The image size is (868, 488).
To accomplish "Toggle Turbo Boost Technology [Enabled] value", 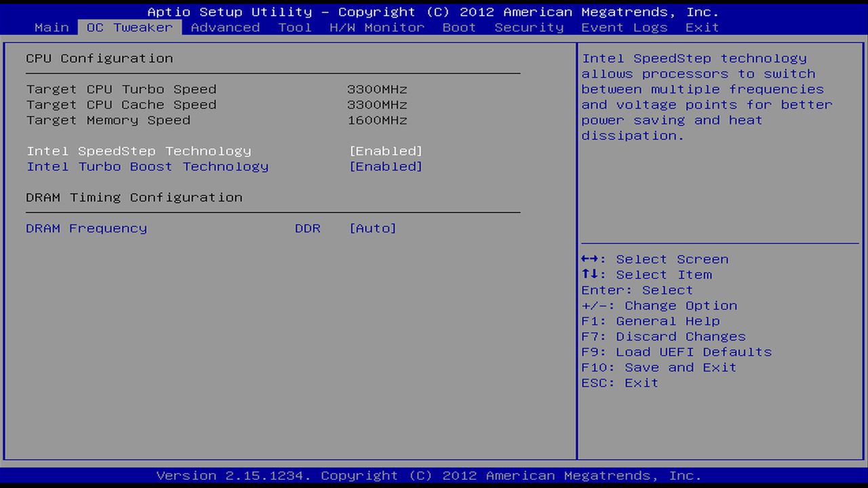I will click(x=386, y=167).
